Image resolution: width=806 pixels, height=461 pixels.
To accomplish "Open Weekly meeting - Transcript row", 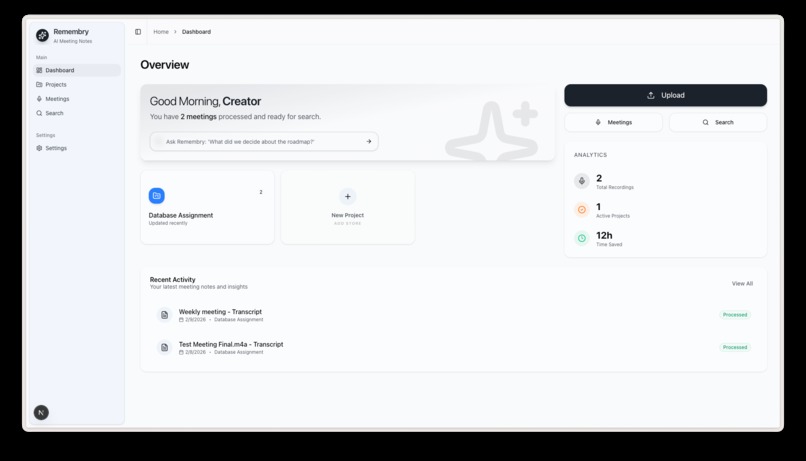I will 453,315.
